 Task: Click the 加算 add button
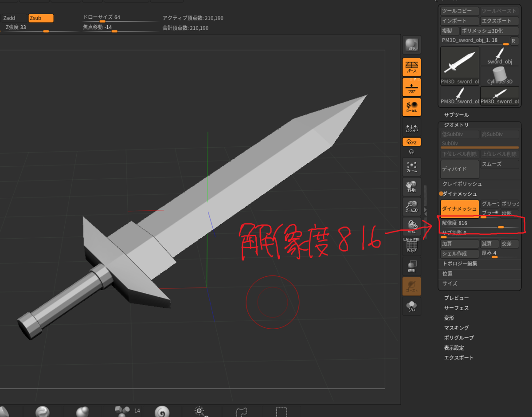(x=460, y=244)
